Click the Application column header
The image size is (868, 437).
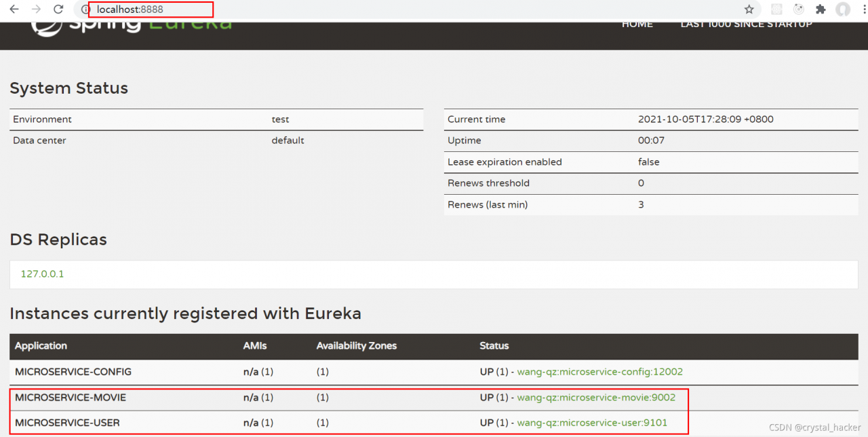(x=41, y=345)
